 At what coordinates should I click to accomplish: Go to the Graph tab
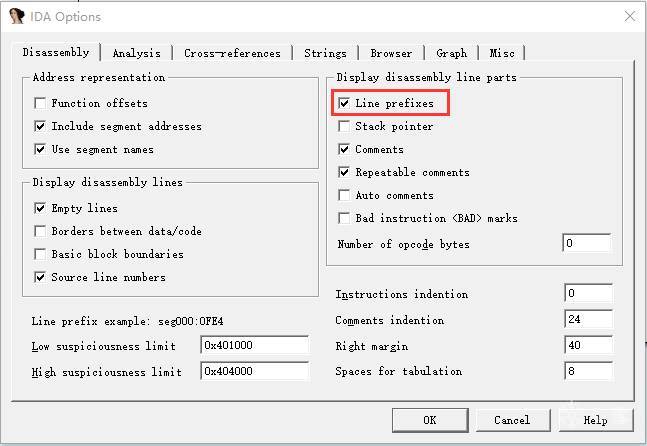pos(451,53)
